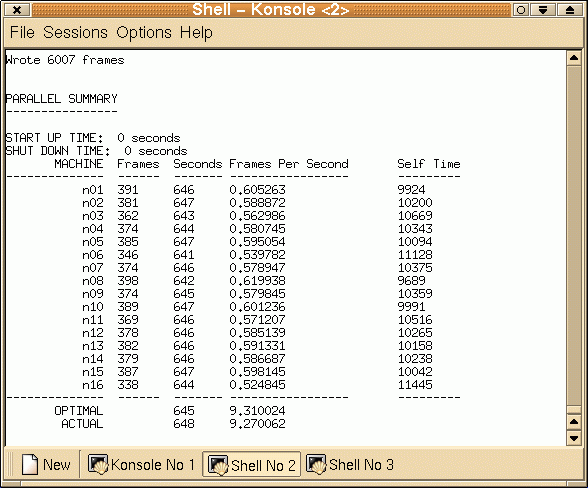The image size is (588, 488).
Task: Select the Shell No 2 tab
Action: [252, 464]
